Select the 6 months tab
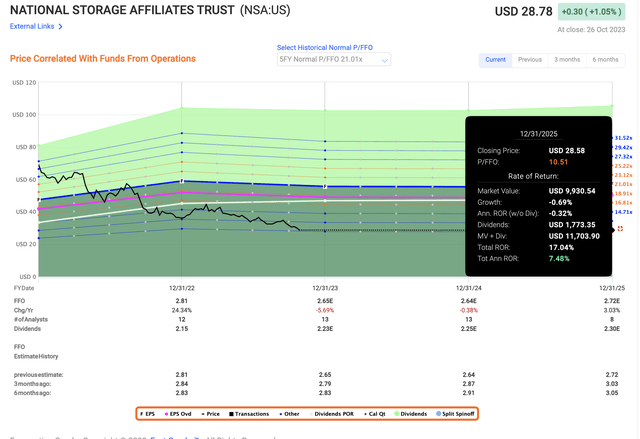The image size is (640, 439). [x=605, y=59]
